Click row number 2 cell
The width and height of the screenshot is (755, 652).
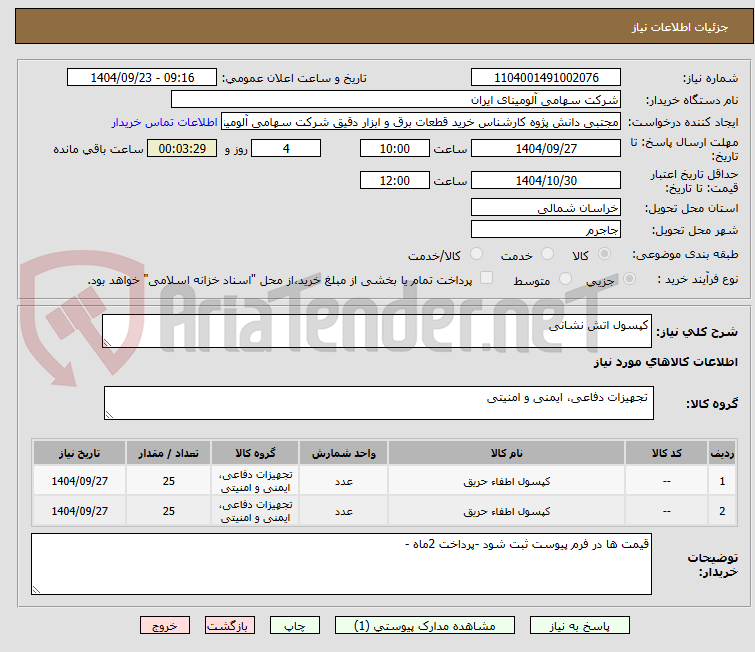click(x=722, y=511)
